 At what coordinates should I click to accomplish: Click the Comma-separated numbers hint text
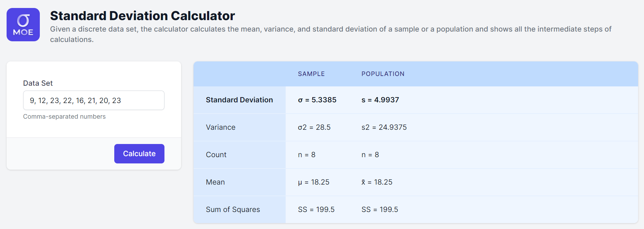[64, 117]
